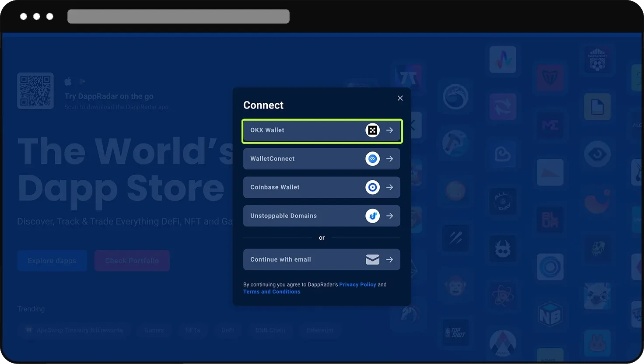Viewport: 644px width, 364px height.
Task: Click the document page dapp tile
Action: [597, 107]
